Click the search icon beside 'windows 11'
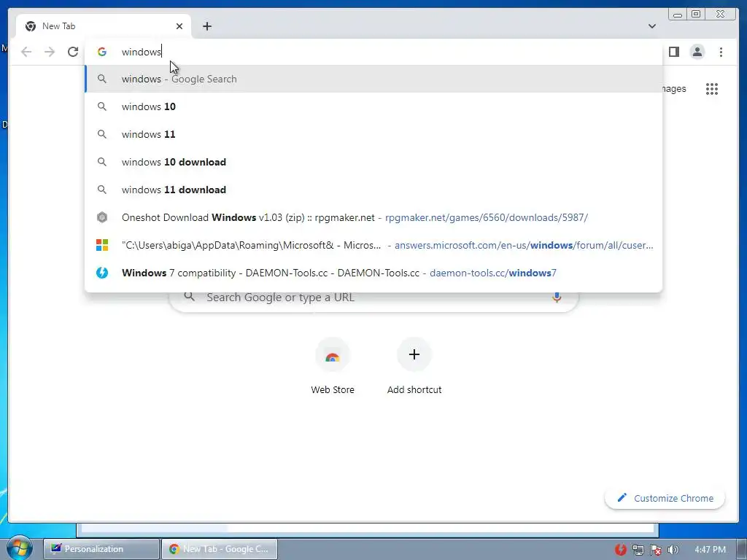747x560 pixels. pyautogui.click(x=102, y=134)
